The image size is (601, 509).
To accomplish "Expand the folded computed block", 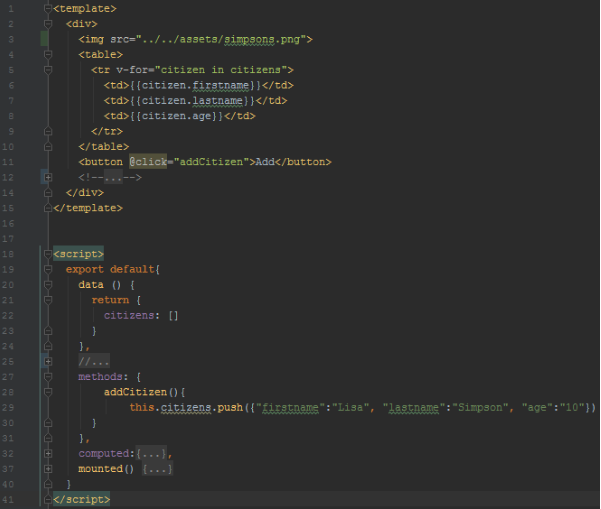I will pos(47,453).
